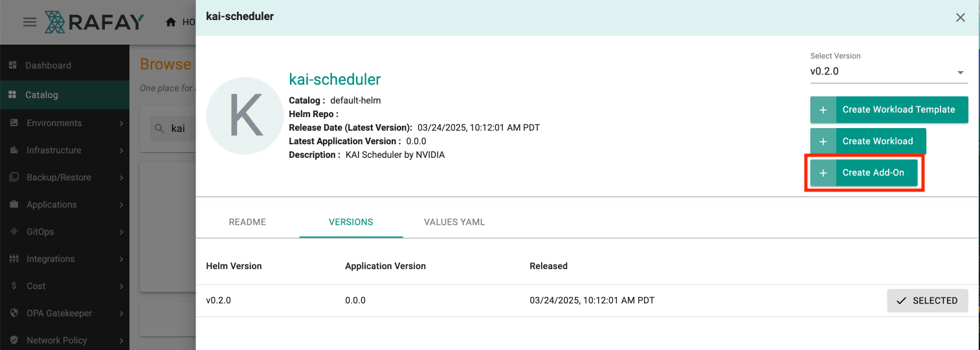Click the checkmark on SELECTED button
Image resolution: width=980 pixels, height=350 pixels.
pos(901,301)
